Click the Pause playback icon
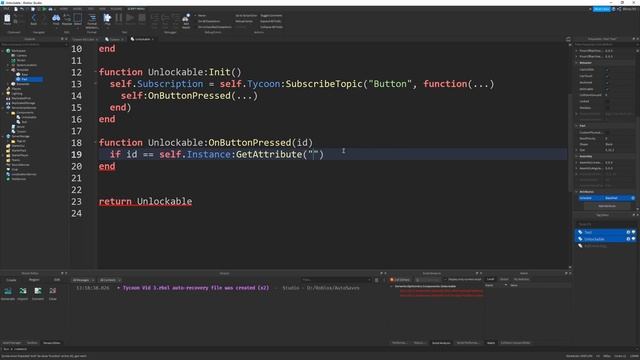Screen dimensions: 640x360 (119, 18)
